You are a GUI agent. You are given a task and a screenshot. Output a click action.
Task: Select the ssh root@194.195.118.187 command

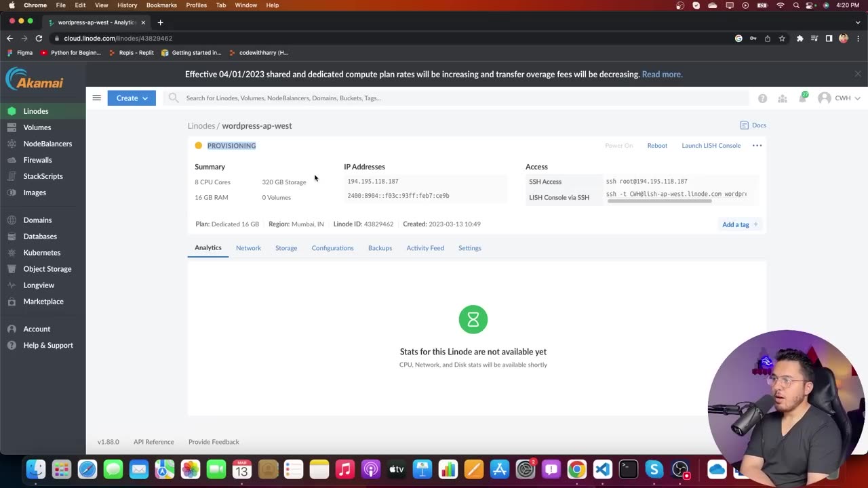point(647,182)
